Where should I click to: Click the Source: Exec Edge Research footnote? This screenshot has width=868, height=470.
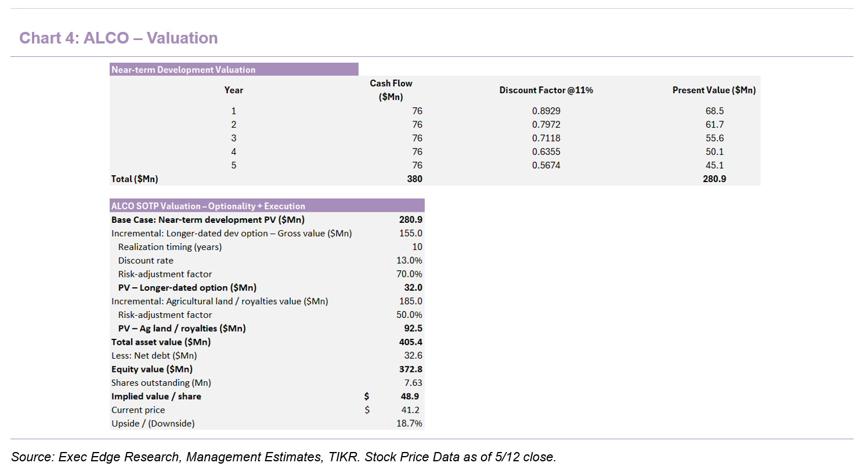(284, 457)
